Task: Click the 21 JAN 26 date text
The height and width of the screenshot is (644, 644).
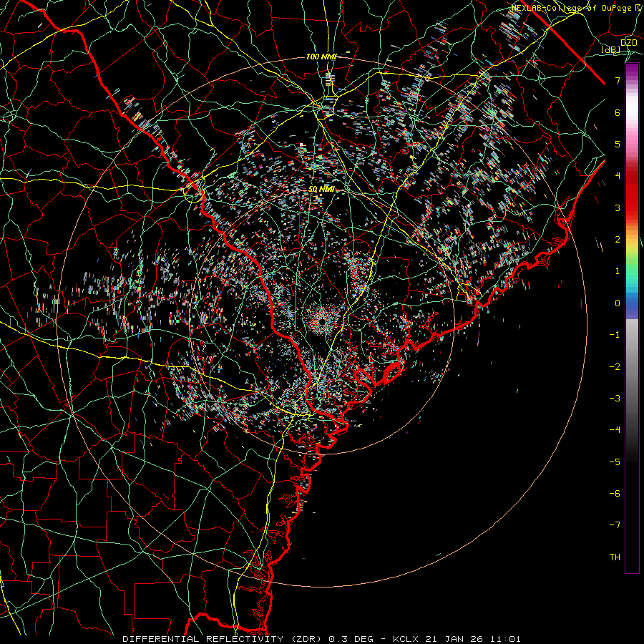Action: click(x=454, y=639)
